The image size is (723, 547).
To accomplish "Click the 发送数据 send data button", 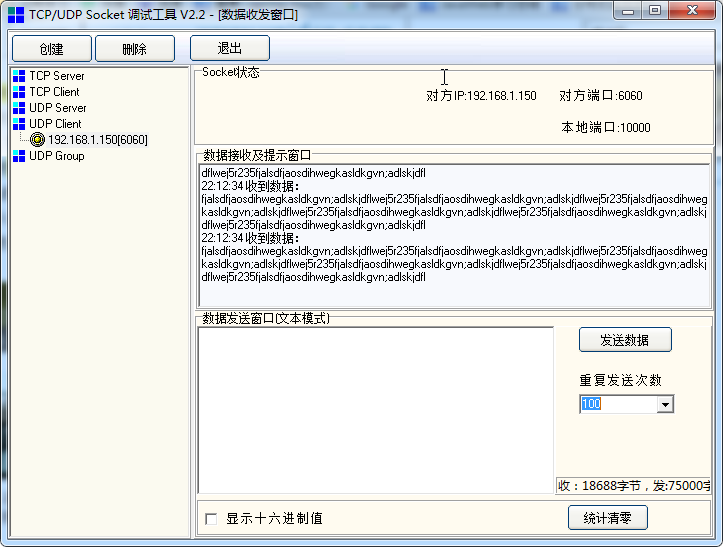I will (625, 340).
